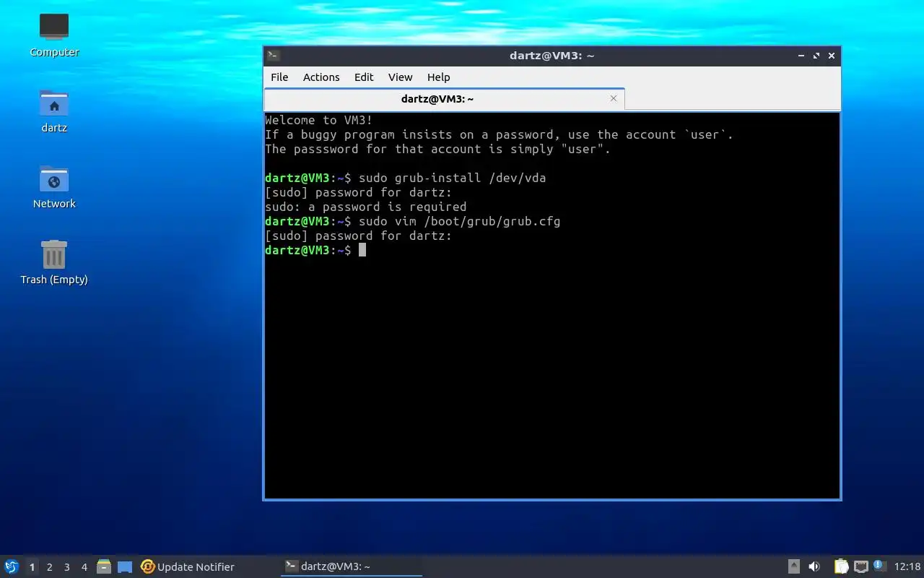Click the update notification tray icon
Screen dimensions: 924x578
(879, 566)
